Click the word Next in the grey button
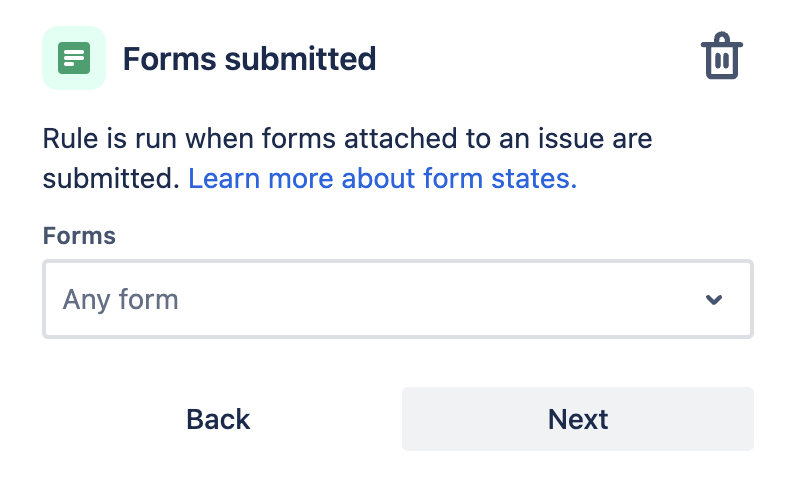This screenshot has height=494, width=798. point(578,420)
